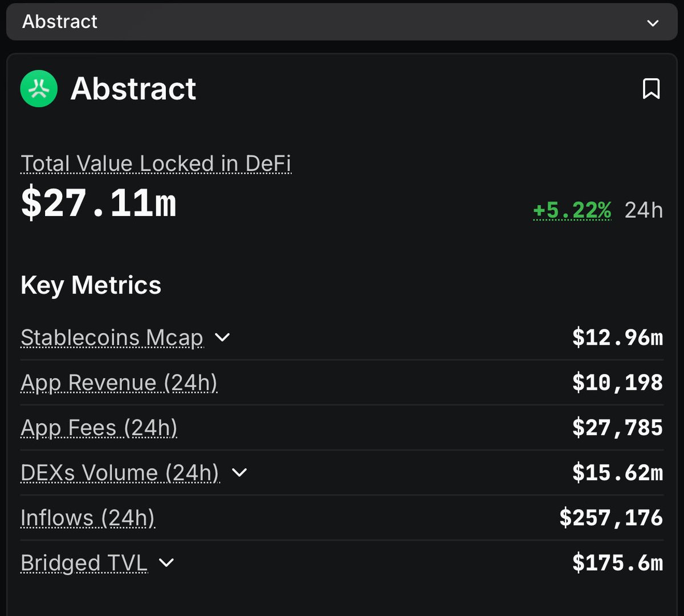This screenshot has height=616, width=684.
Task: Click the Key Metrics heading
Action: click(x=91, y=285)
